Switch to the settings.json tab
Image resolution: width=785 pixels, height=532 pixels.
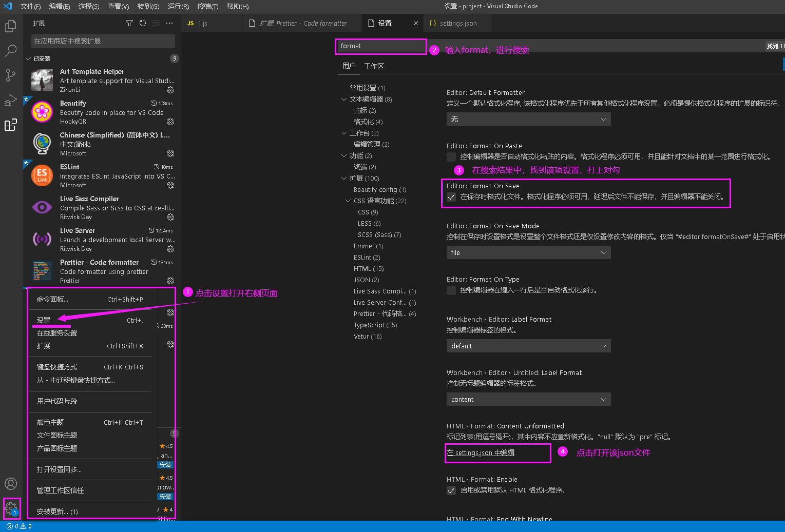coord(458,23)
